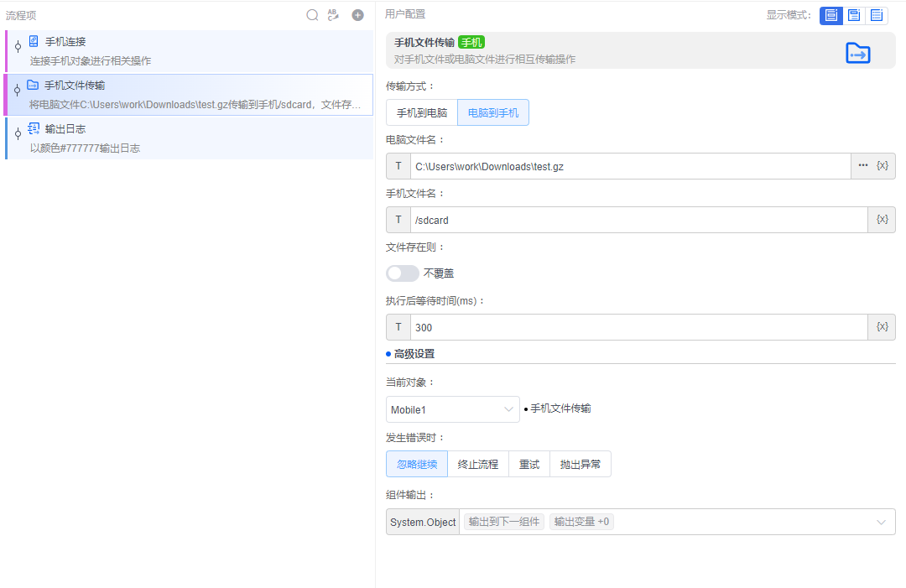Open the search in the 流程项 panel

(x=312, y=14)
